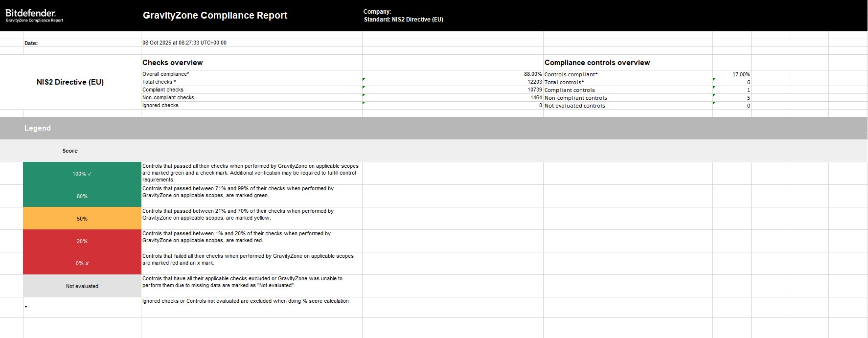The height and width of the screenshot is (338, 868).
Task: Click the green 100% check mark swatch
Action: 82,174
